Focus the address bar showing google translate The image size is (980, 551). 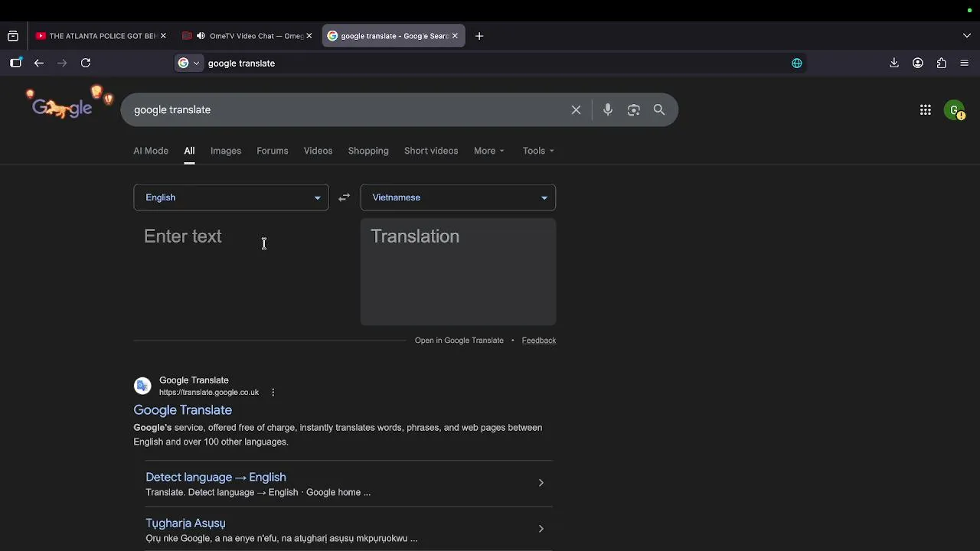coord(490,64)
